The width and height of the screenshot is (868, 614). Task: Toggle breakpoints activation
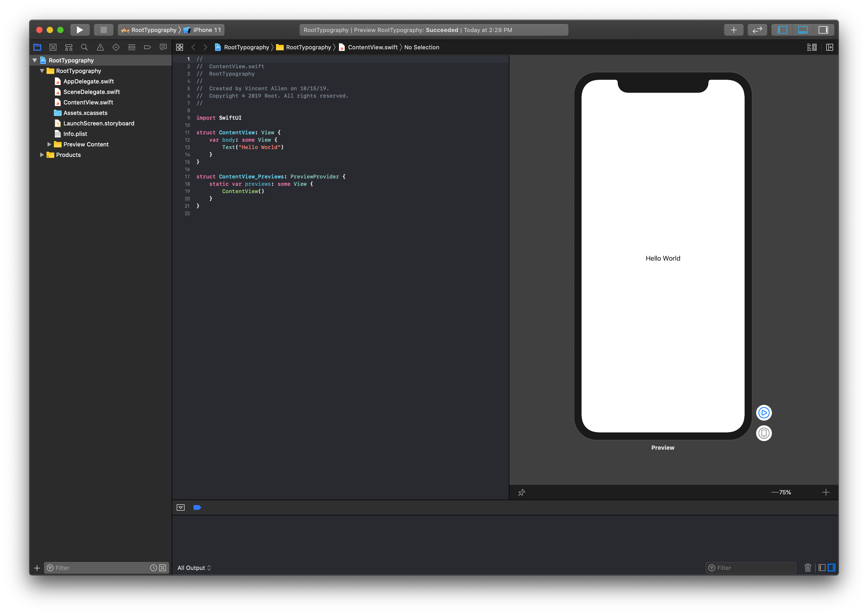click(197, 507)
